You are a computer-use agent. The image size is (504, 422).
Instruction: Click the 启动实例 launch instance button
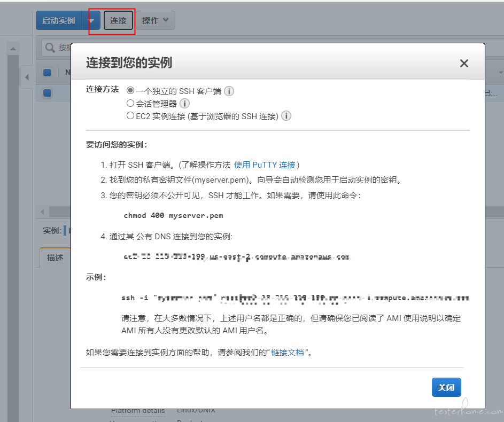[59, 20]
